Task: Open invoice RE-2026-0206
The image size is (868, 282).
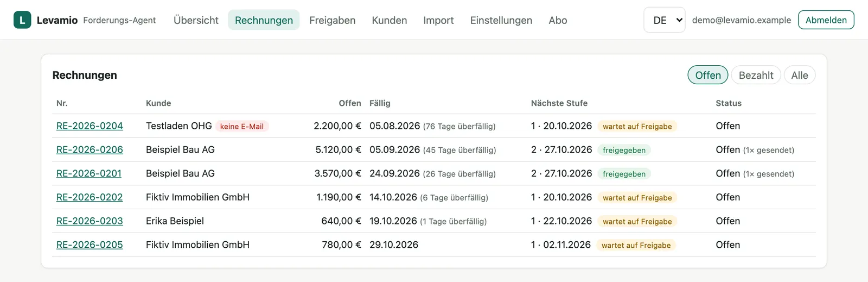Action: pos(90,150)
